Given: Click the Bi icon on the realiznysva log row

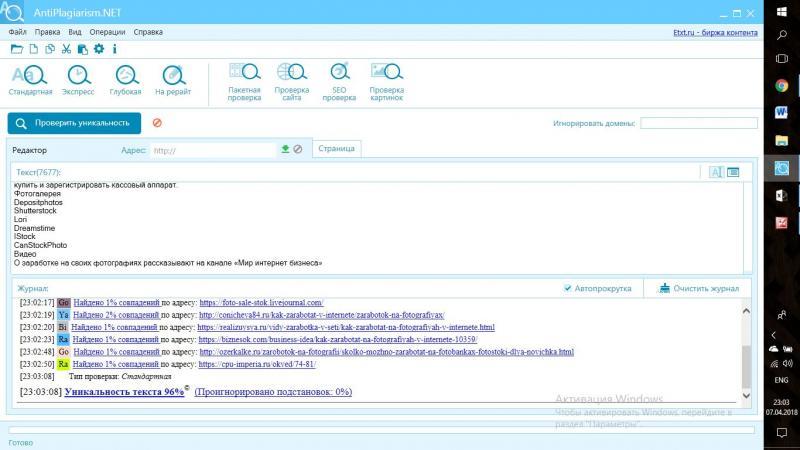Looking at the screenshot, I should [62, 327].
